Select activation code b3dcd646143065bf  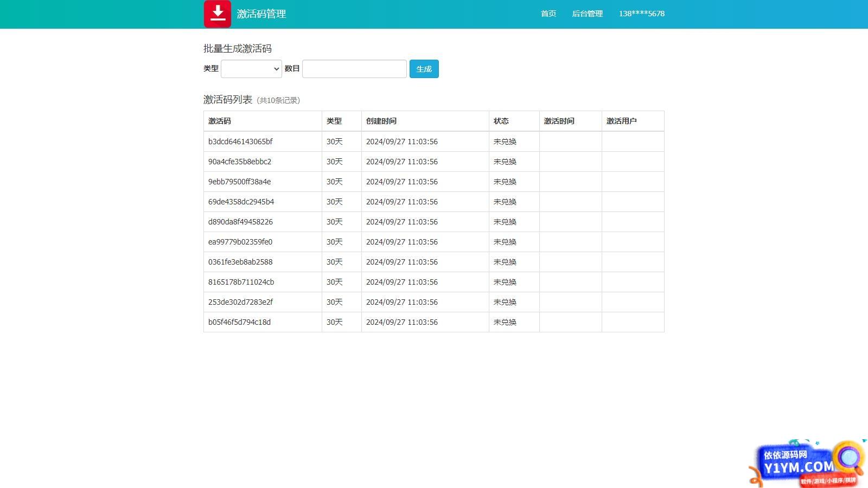240,142
